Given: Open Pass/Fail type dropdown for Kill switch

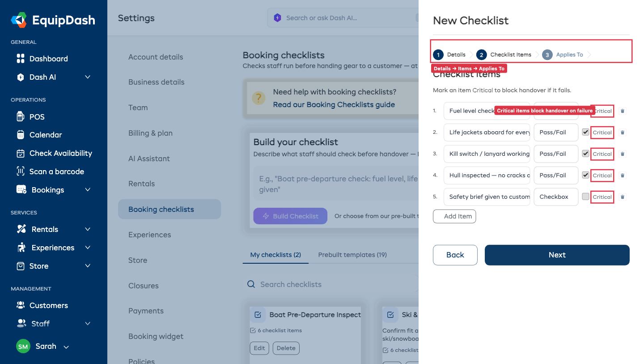Looking at the screenshot, I should click(x=556, y=154).
